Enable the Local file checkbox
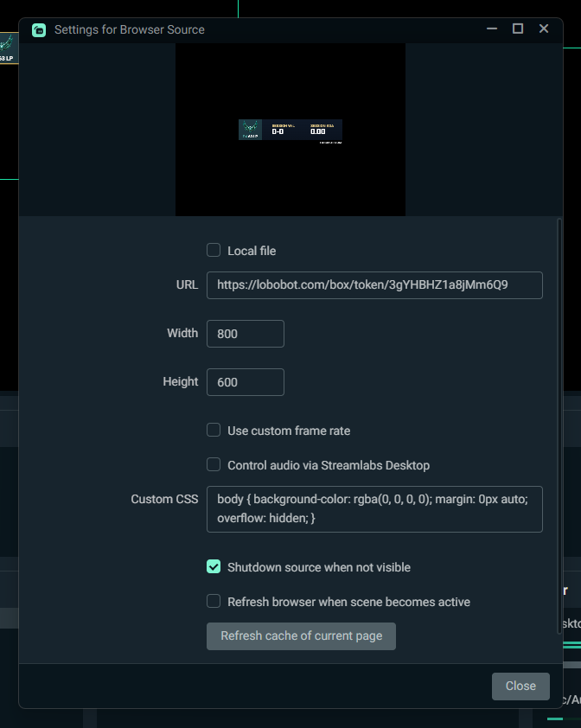Screen dimensions: 581x728 (x=214, y=251)
